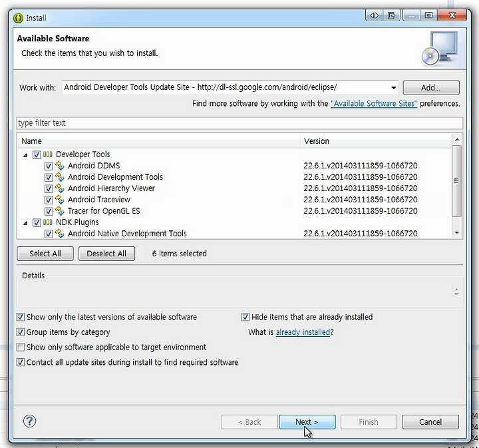Select the Android Traceview row label
Viewport: 479px width, 448px height.
pyautogui.click(x=99, y=200)
